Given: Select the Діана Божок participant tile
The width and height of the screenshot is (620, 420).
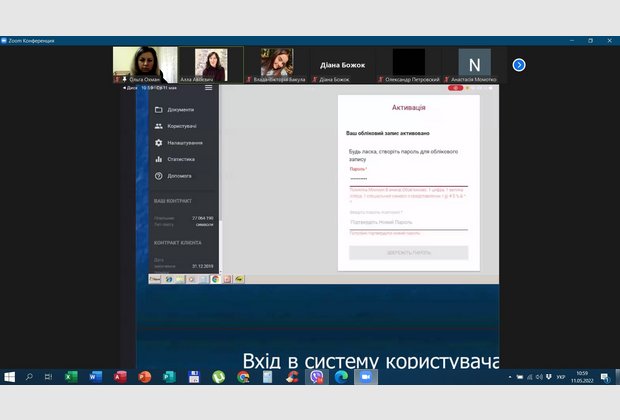Looking at the screenshot, I should (342, 64).
